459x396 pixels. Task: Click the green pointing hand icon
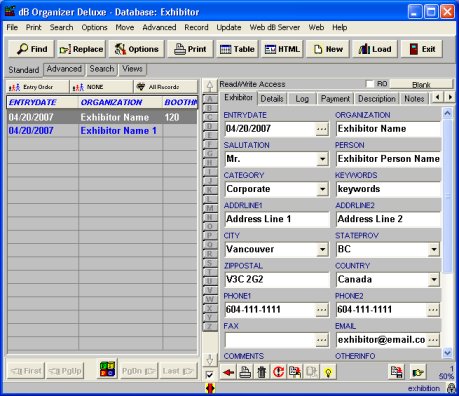pos(418,372)
